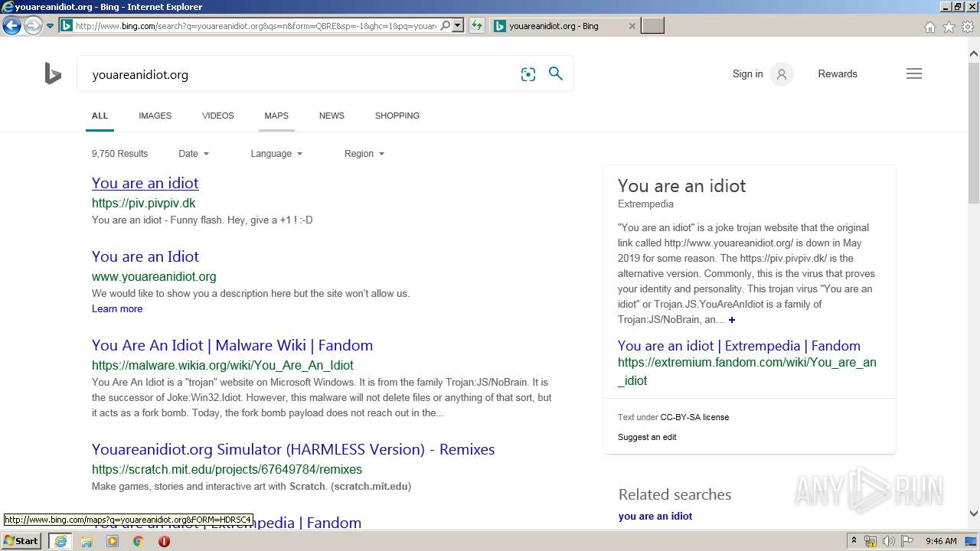The image size is (980, 551).
Task: Click the malware.wikia.org green URL
Action: click(223, 366)
